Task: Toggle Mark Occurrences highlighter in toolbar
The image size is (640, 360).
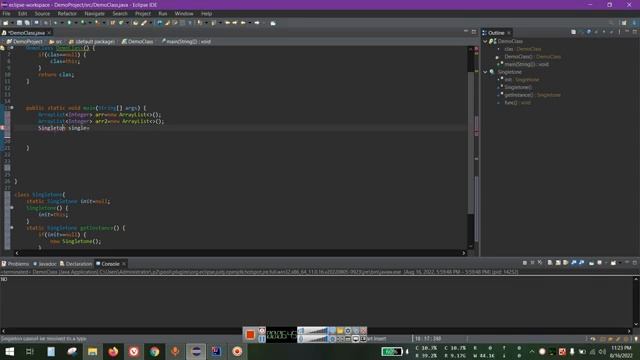Action: coord(167,23)
